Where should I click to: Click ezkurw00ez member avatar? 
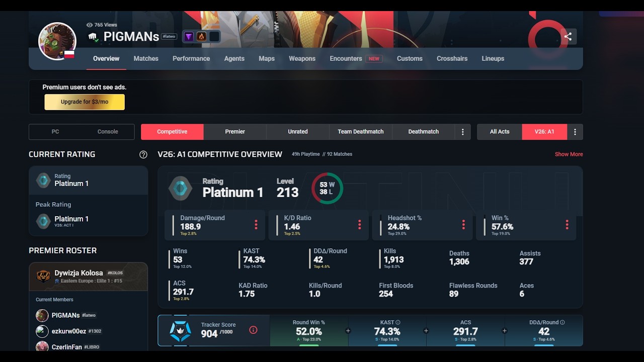(42, 331)
